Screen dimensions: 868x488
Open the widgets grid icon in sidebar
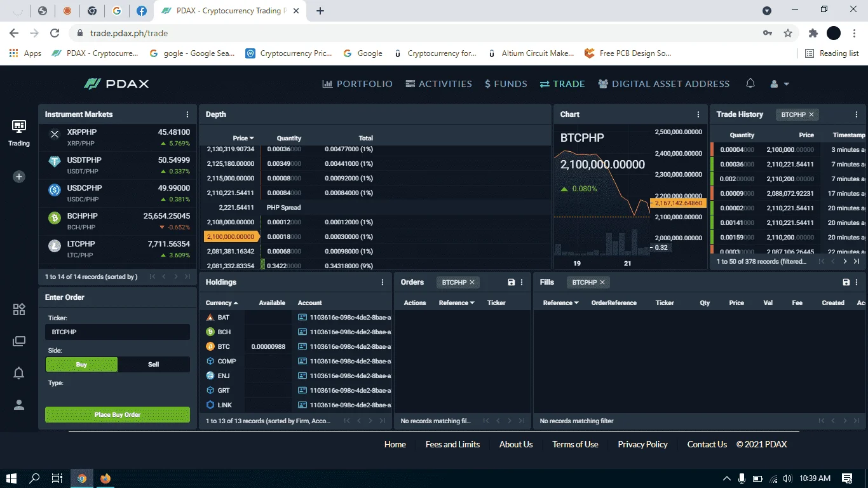(19, 309)
